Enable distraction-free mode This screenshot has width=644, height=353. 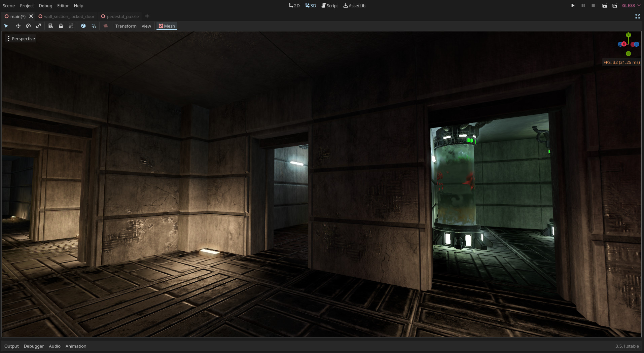(x=638, y=16)
